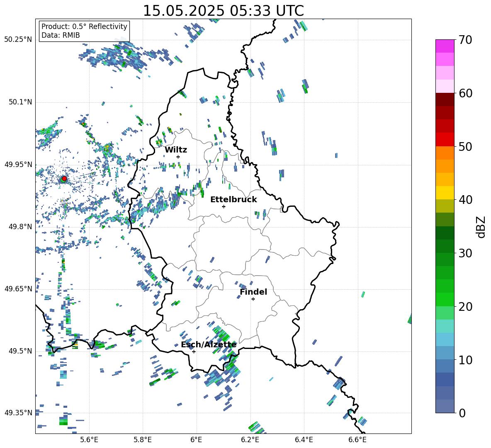
Task: Click the 49.8°N latitude tick label
Action: click(x=20, y=227)
